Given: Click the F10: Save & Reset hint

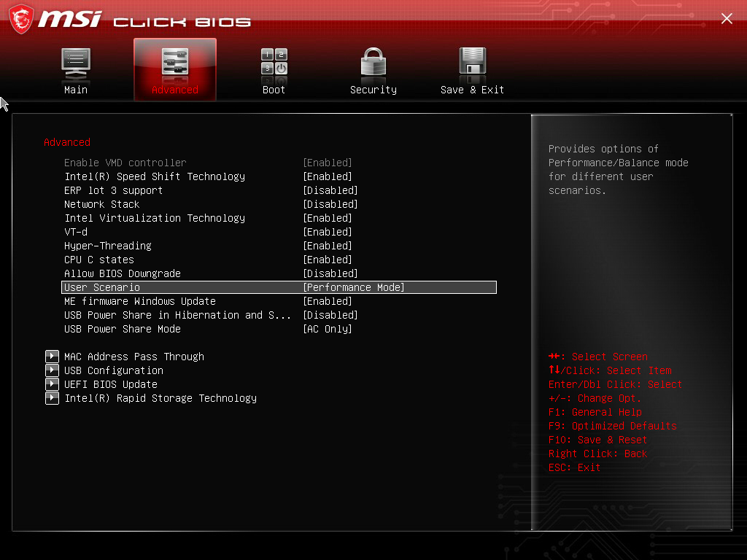Looking at the screenshot, I should coord(597,440).
